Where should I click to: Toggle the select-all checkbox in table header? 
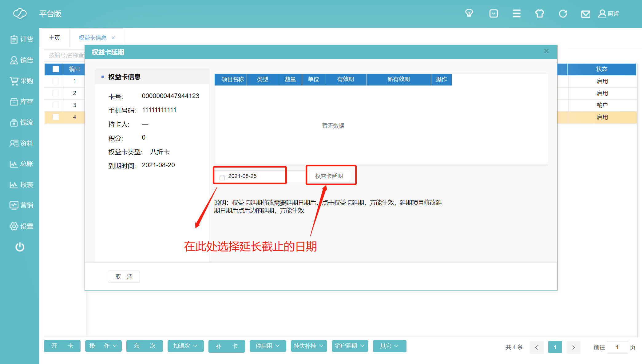56,69
